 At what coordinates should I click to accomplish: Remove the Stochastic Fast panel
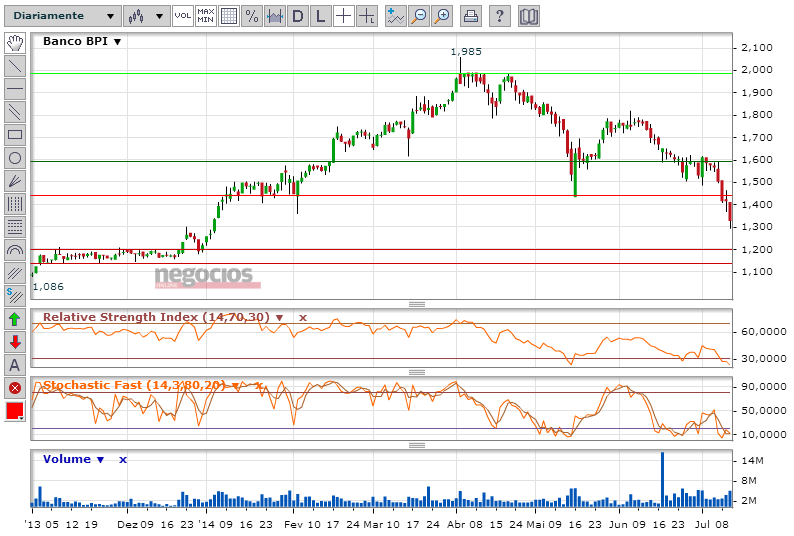(259, 386)
